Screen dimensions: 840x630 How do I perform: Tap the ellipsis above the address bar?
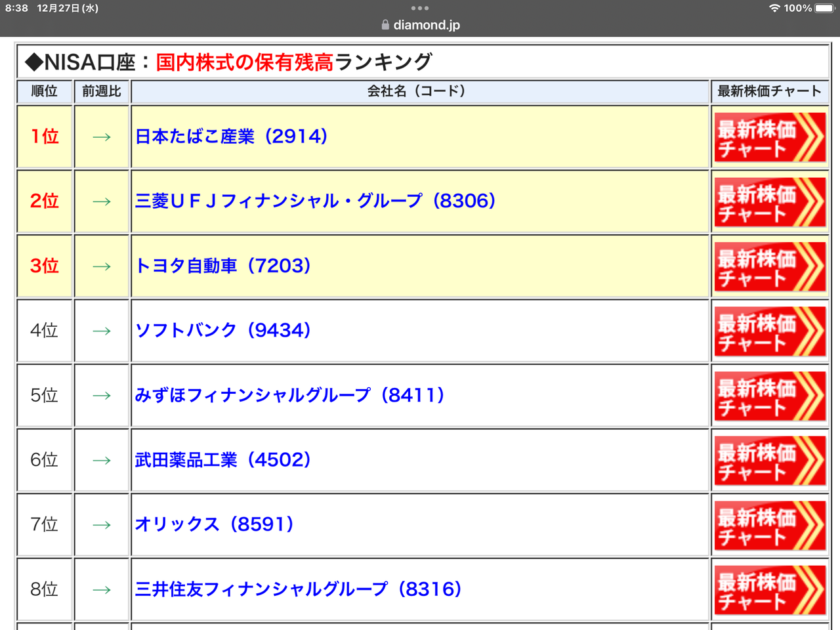(419, 8)
